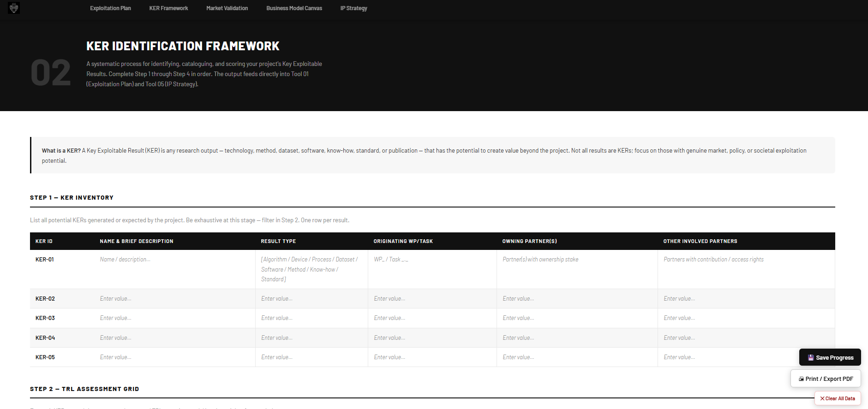This screenshot has width=868, height=409.
Task: Fill KER-02 other involved partners cell
Action: point(746,299)
